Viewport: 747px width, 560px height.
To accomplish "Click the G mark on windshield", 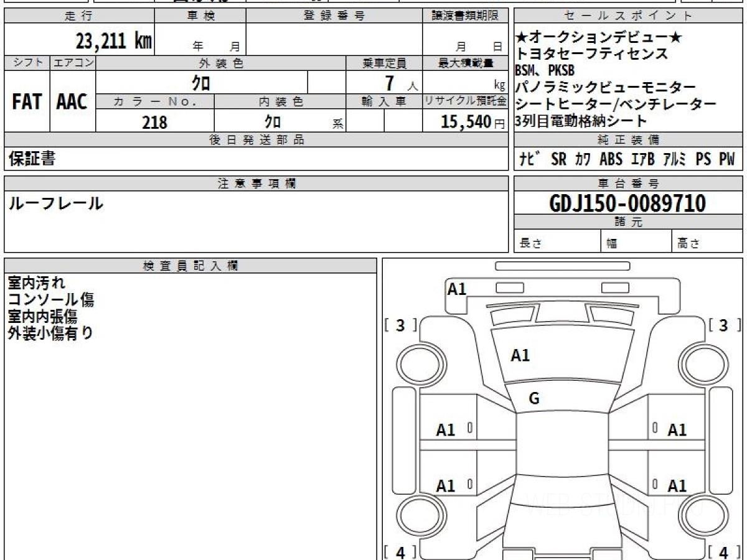I will 534,399.
